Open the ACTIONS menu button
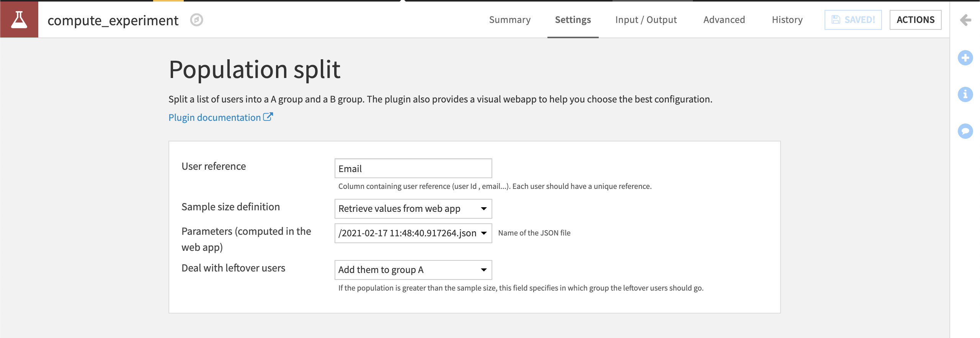This screenshot has width=980, height=338. click(x=916, y=20)
